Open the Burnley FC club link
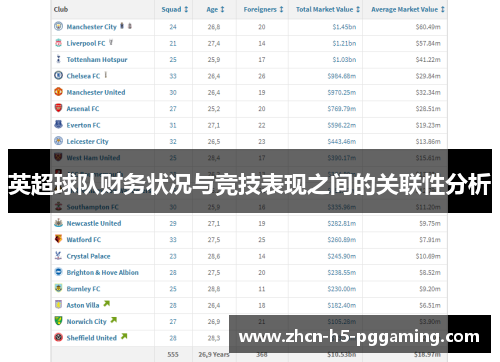 click(x=83, y=289)
